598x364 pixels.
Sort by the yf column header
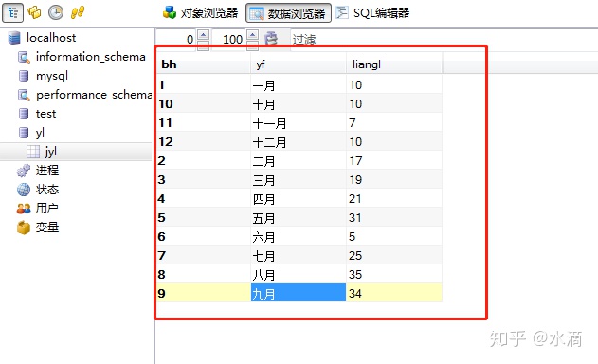pyautogui.click(x=299, y=64)
